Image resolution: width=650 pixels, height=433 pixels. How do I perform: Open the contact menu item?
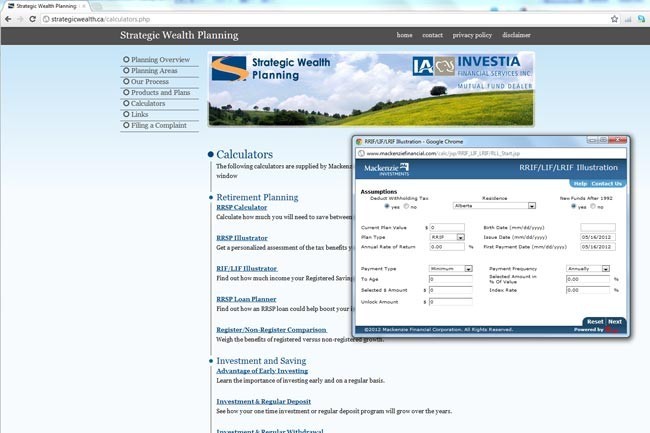(432, 35)
